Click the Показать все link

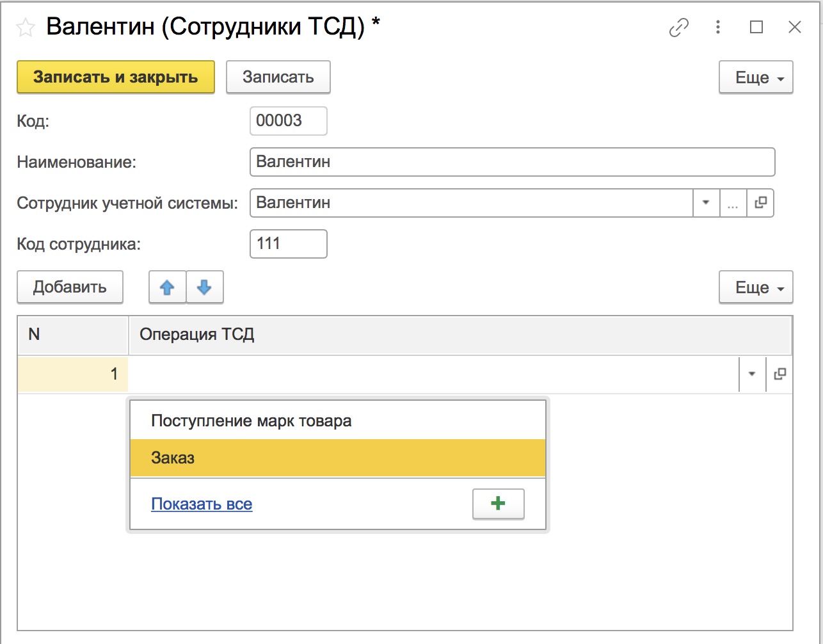[x=202, y=504]
